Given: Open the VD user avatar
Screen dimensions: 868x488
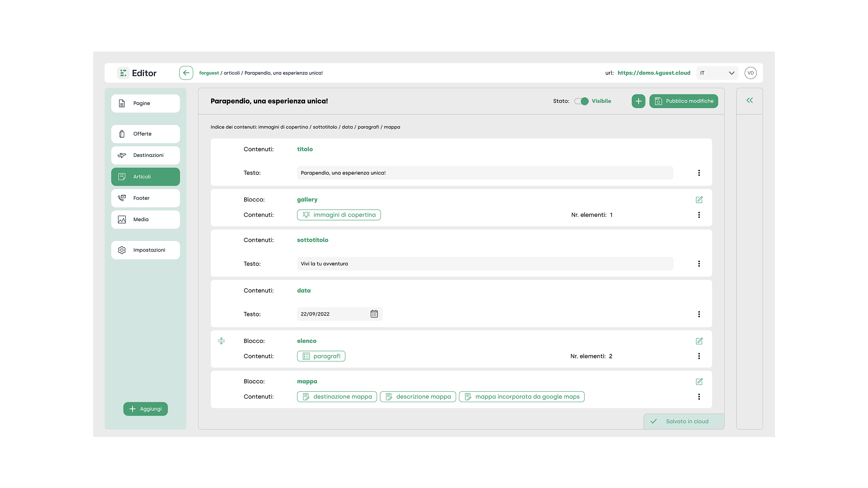Looking at the screenshot, I should coord(750,73).
